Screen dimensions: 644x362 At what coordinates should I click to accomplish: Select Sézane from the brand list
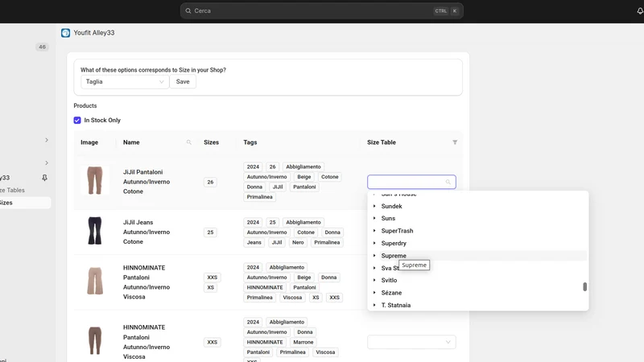tap(391, 293)
